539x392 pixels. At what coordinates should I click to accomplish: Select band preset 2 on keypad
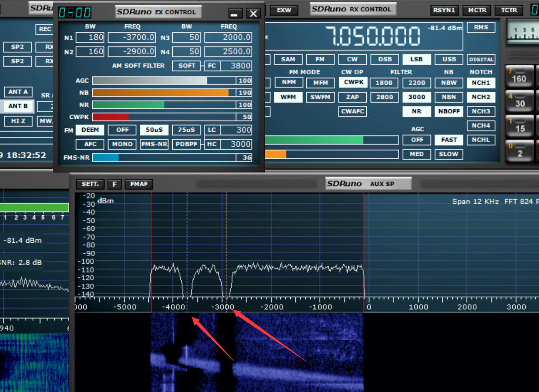519,151
